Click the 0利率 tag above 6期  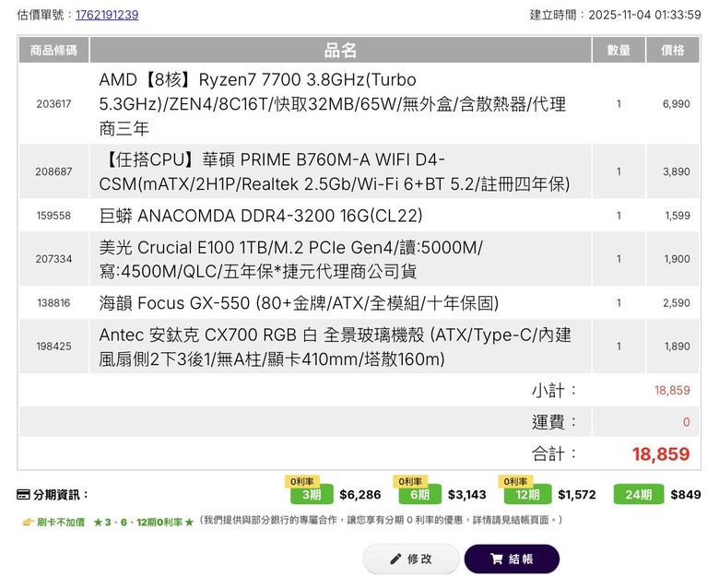click(410, 481)
